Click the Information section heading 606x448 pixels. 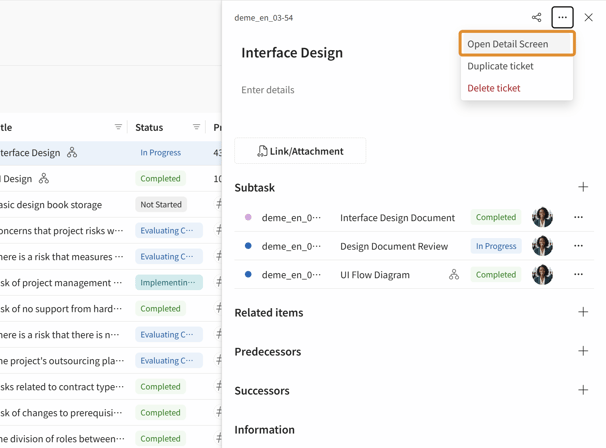pyautogui.click(x=264, y=429)
